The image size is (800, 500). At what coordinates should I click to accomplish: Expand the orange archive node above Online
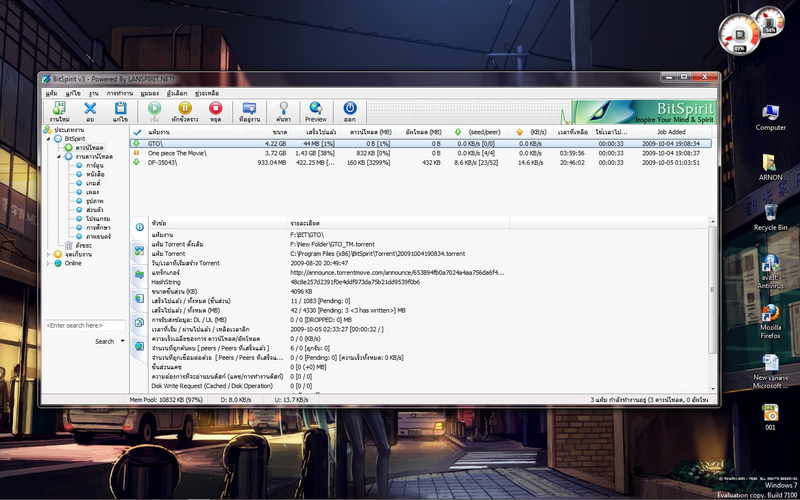48,254
